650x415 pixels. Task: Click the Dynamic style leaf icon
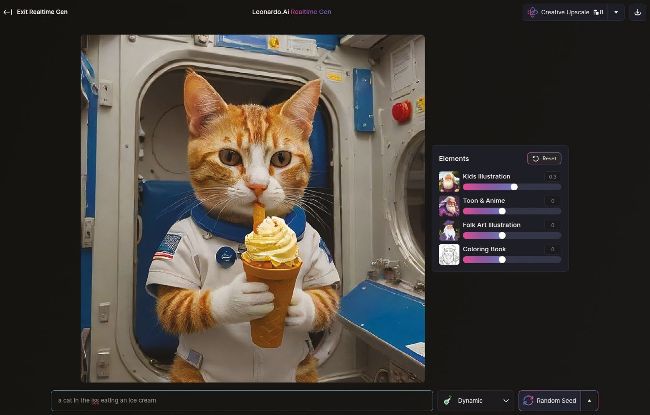[x=447, y=400]
